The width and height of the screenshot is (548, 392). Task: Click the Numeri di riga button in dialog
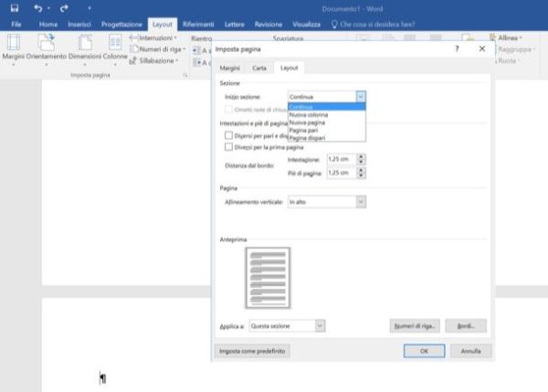(415, 326)
